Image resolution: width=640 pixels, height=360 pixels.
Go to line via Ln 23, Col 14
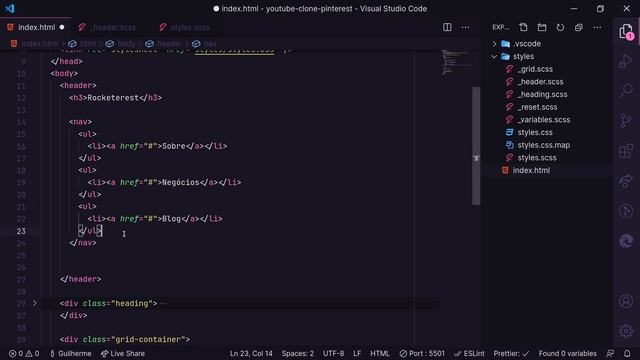(x=251, y=353)
